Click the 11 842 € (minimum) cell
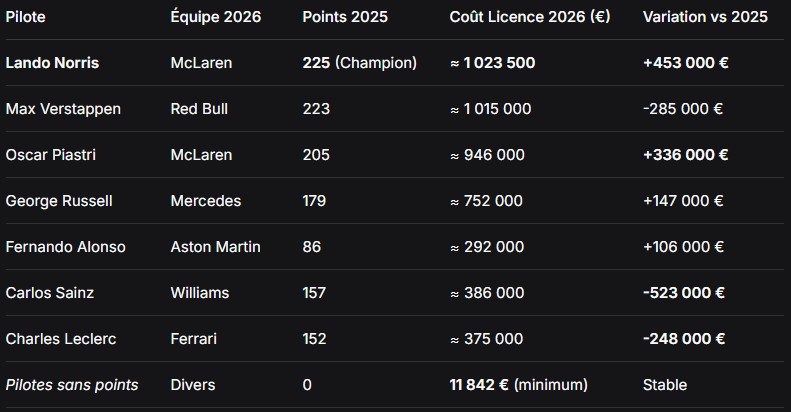This screenshot has width=791, height=412. (x=518, y=385)
